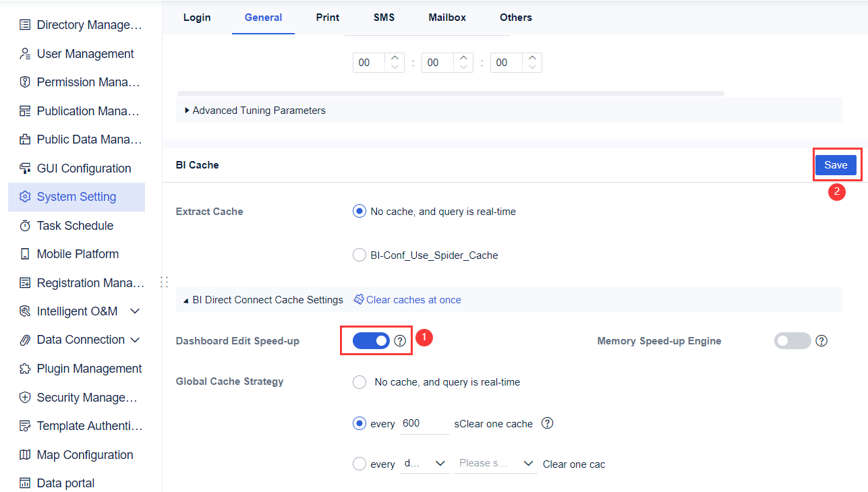Click the Save button
The image size is (868, 492).
point(836,164)
